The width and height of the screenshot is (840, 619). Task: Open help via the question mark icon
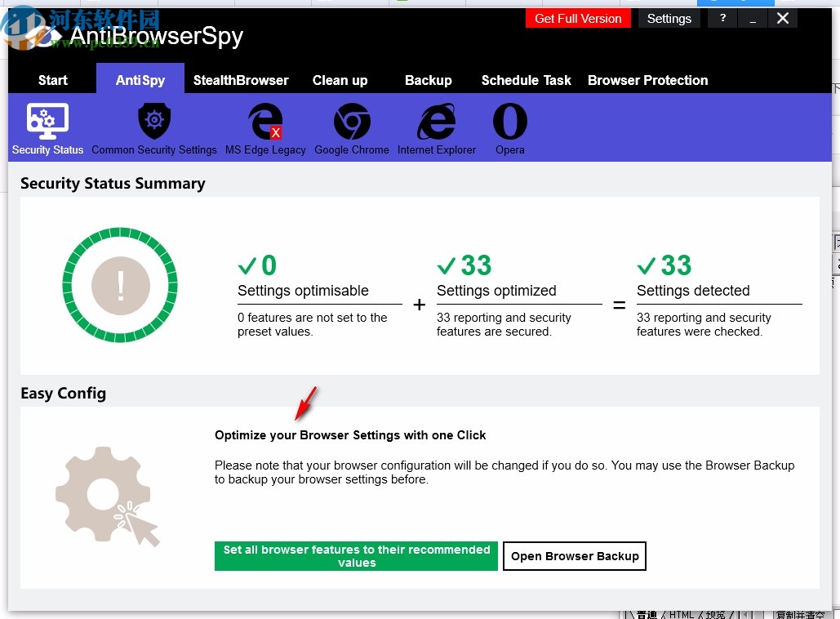pos(722,18)
